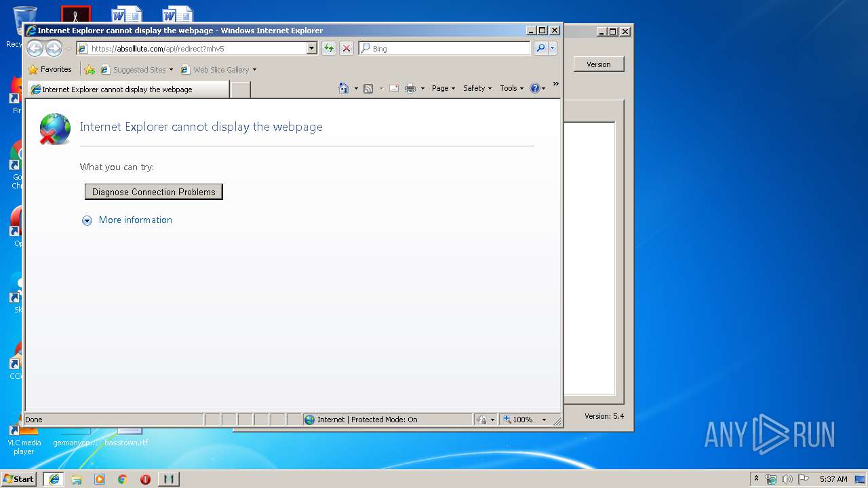Click the network tray icon
This screenshot has height=488, width=868.
point(771,479)
